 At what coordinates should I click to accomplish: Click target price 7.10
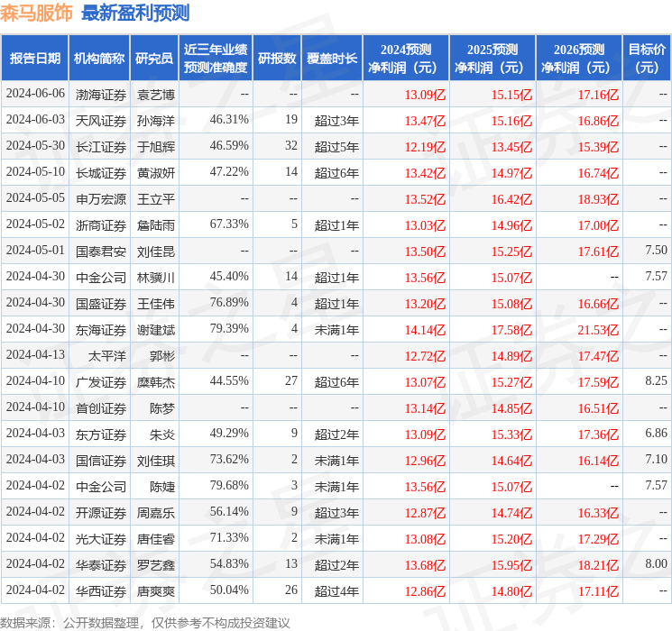click(x=656, y=459)
